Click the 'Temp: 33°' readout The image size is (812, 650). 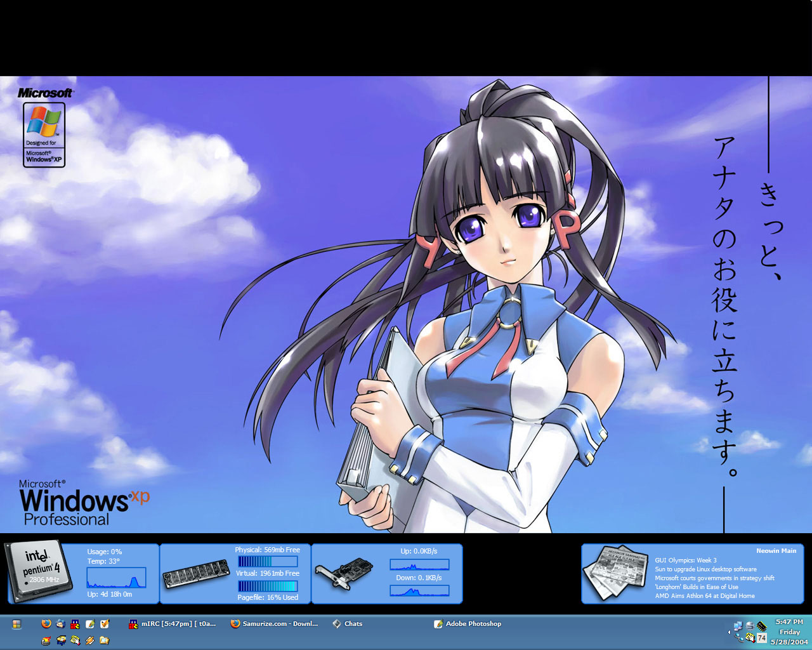click(103, 561)
